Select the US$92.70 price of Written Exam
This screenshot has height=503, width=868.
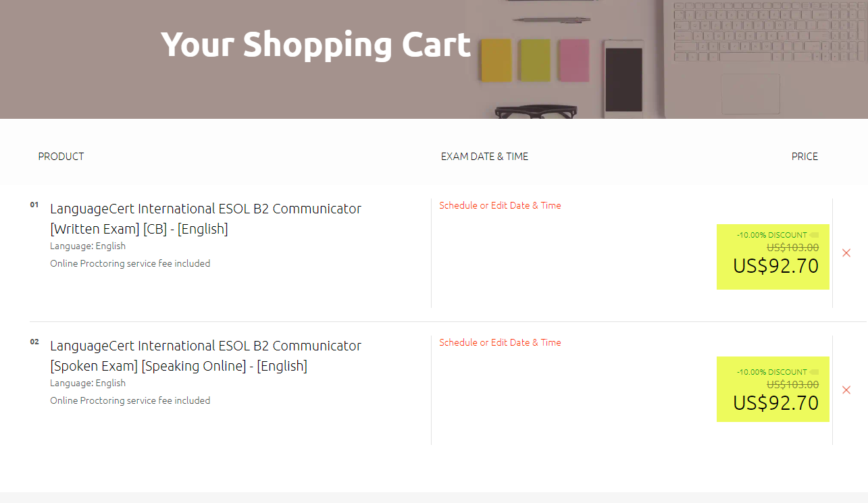(776, 266)
